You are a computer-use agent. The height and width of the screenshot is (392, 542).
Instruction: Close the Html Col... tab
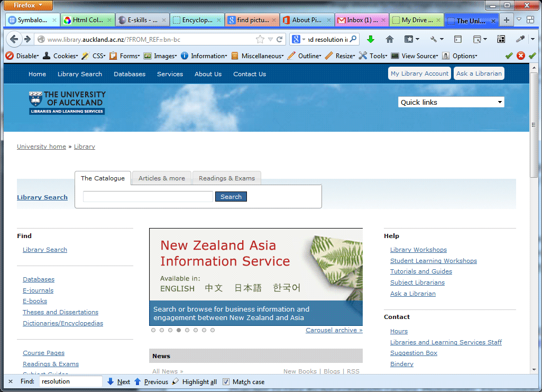click(x=109, y=20)
